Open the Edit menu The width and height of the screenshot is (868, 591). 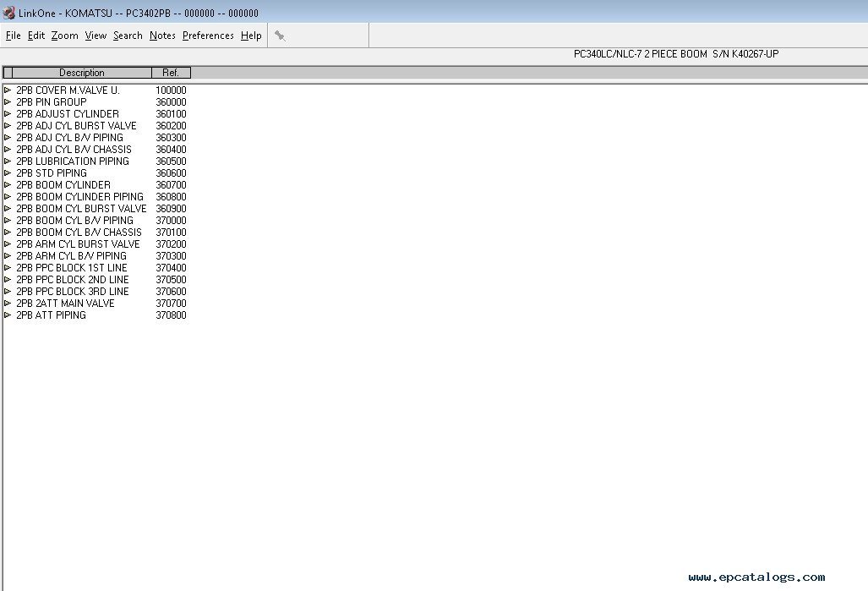[36, 36]
